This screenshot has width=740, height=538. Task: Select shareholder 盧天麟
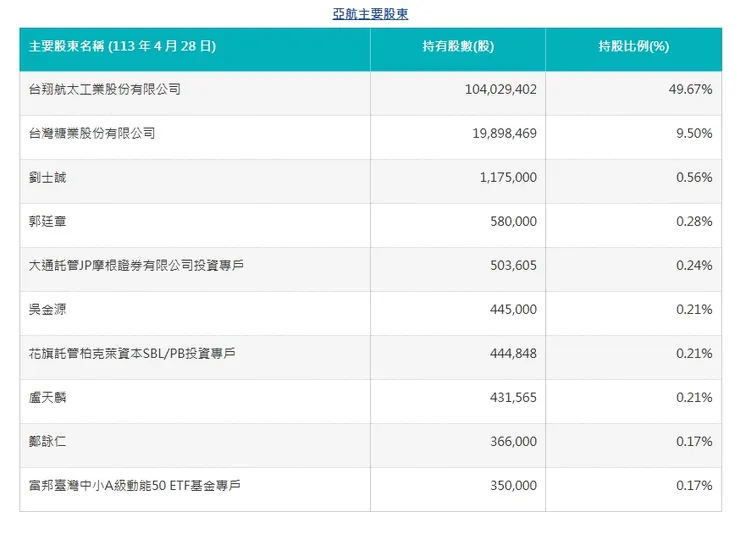(47, 397)
